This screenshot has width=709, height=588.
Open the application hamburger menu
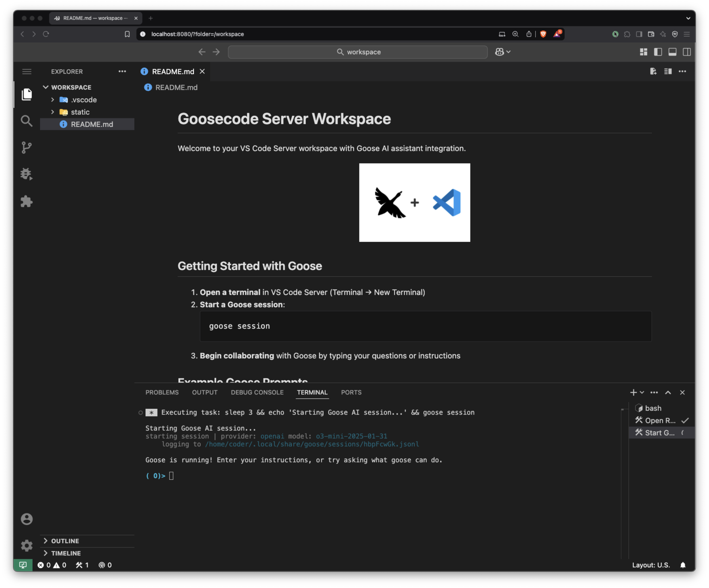click(27, 72)
